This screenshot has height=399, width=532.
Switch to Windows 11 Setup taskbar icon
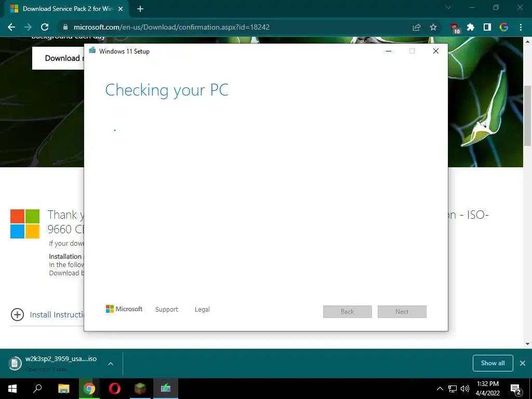166,389
